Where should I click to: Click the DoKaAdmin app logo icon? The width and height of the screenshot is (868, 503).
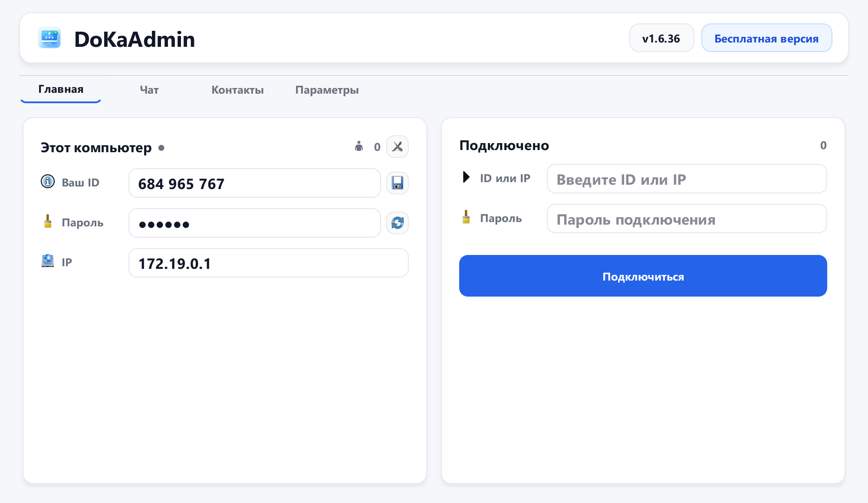[49, 38]
